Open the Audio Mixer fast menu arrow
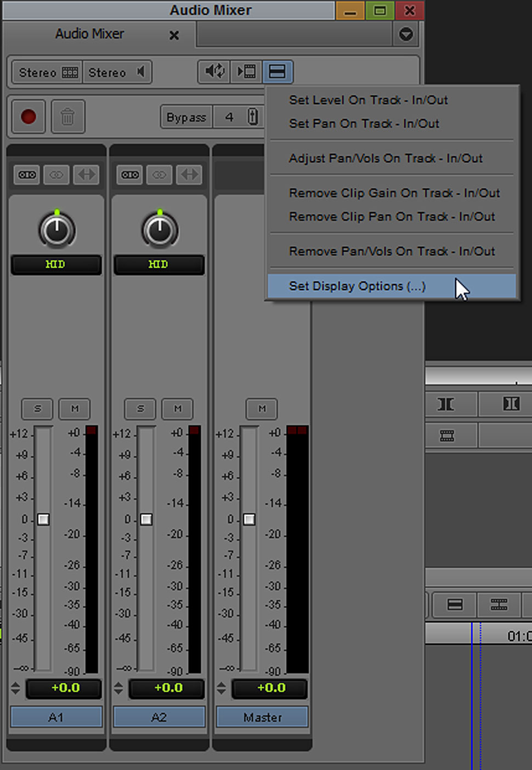532x770 pixels. (x=406, y=35)
